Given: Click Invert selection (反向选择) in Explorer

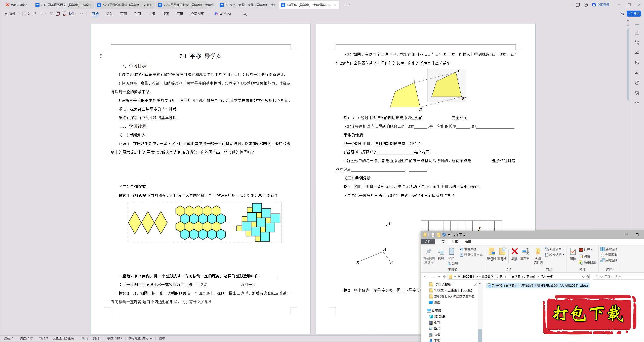Looking at the screenshot, I should click(609, 260).
